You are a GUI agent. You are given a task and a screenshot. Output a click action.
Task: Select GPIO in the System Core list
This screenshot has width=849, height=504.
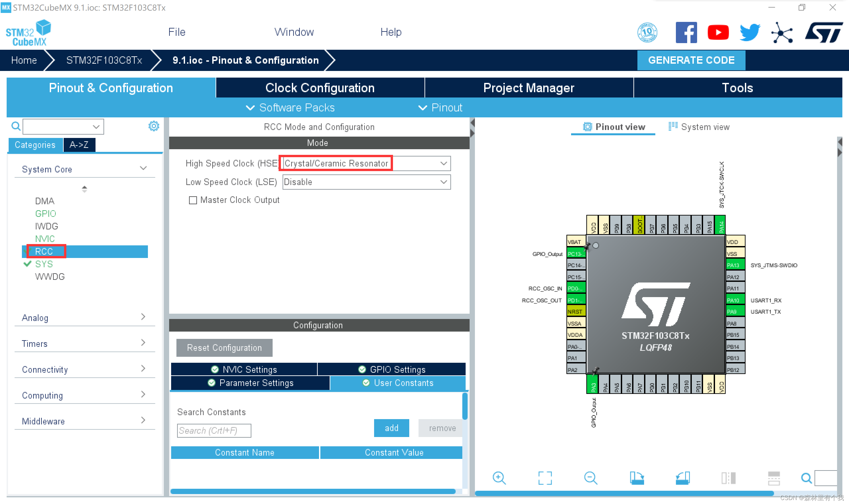tap(45, 213)
